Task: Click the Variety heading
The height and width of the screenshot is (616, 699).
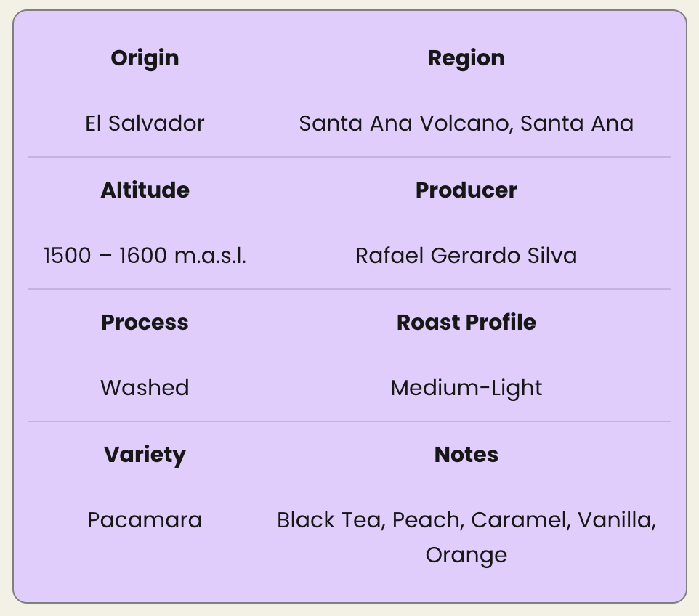Action: click(x=145, y=455)
